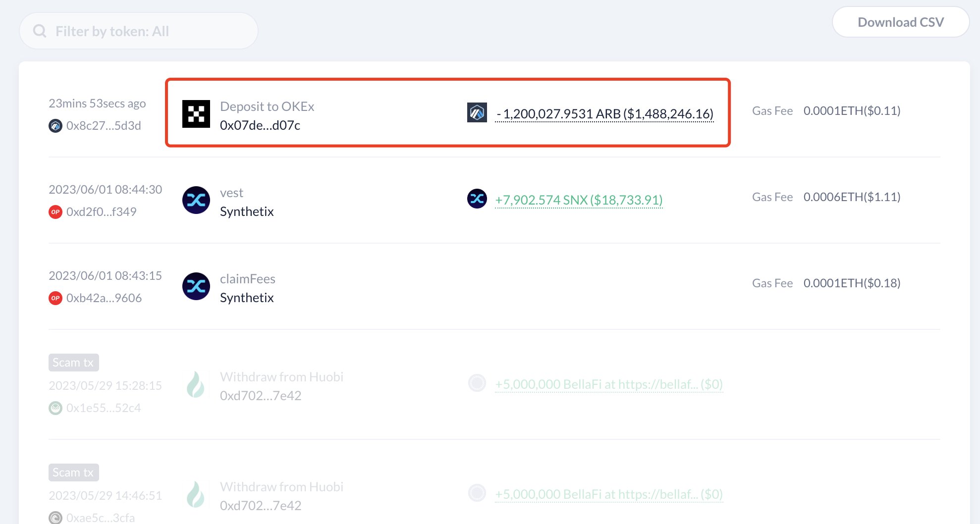The width and height of the screenshot is (980, 524).
Task: Click BellaFi token icon in 14:46:51 row
Action: point(477,493)
